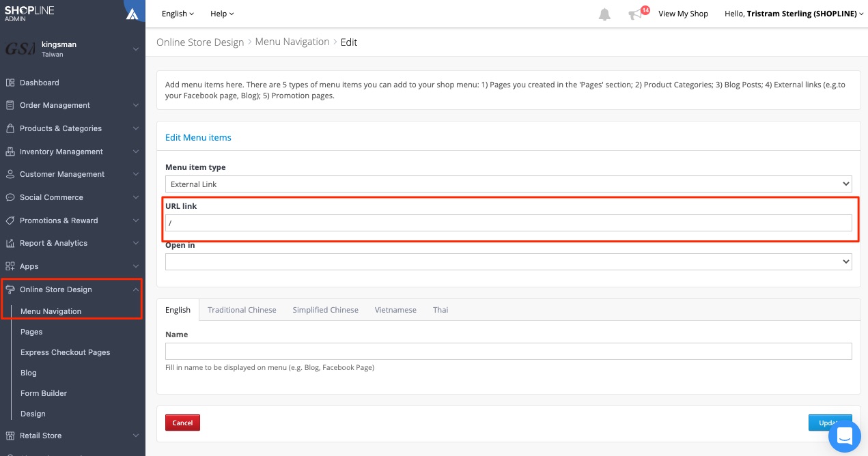Click Online Store Design breadcrumb link

tap(200, 42)
